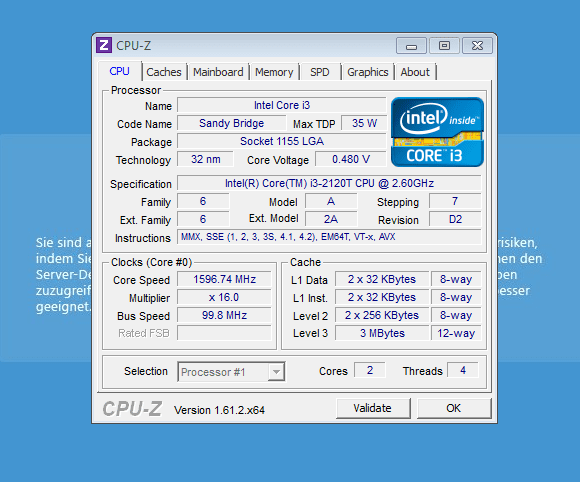The width and height of the screenshot is (580, 482).
Task: Open the SPD tab
Action: pyautogui.click(x=320, y=72)
